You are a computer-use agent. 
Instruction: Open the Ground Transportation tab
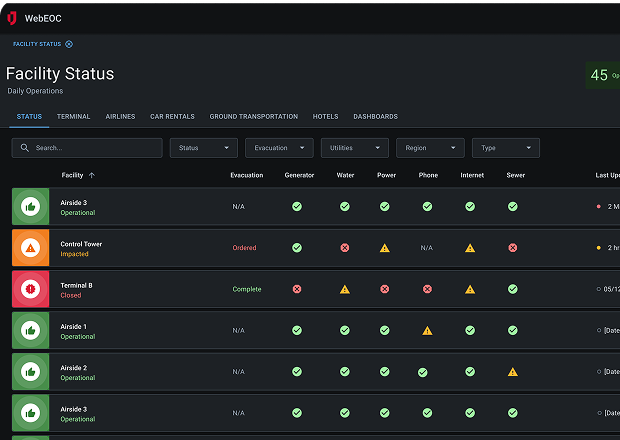point(253,117)
